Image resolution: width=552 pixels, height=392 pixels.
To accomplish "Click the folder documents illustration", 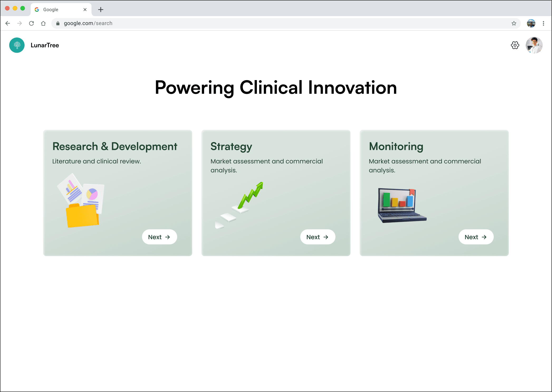I will (81, 201).
